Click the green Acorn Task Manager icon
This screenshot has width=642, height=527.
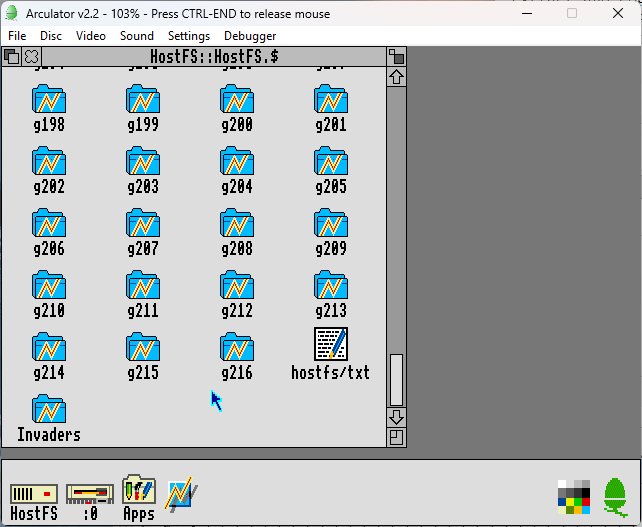tap(615, 497)
